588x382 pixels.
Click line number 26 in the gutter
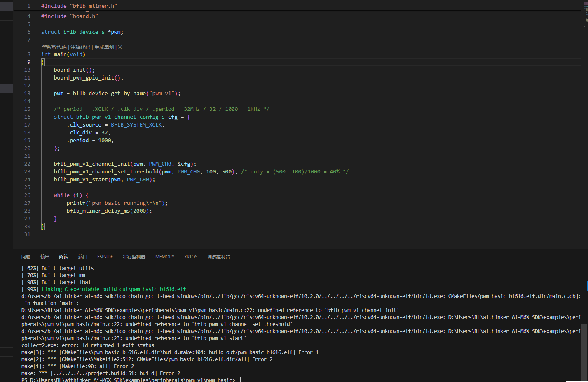click(x=27, y=195)
